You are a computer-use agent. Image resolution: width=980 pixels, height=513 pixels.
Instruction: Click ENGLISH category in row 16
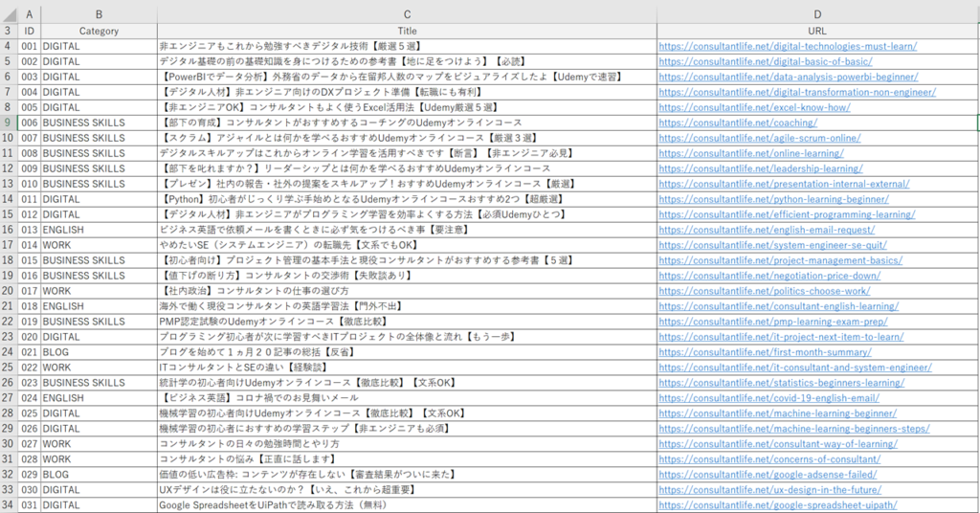[x=99, y=230]
